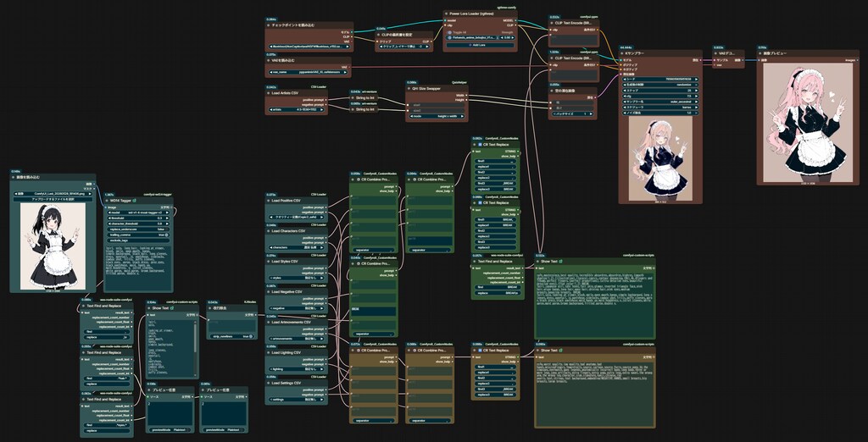Open the WD14 Tagger model dropdown
Screen dimensions: 868x442
click(138, 212)
